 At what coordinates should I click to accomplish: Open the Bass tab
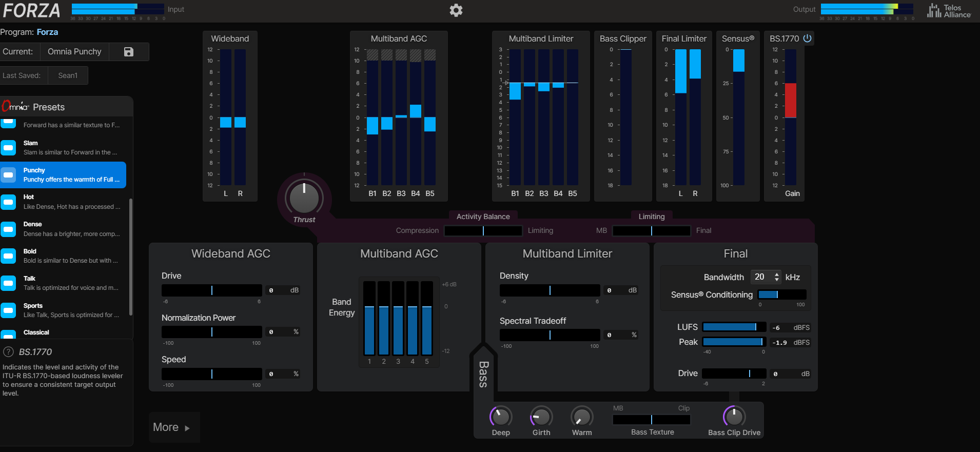(483, 374)
